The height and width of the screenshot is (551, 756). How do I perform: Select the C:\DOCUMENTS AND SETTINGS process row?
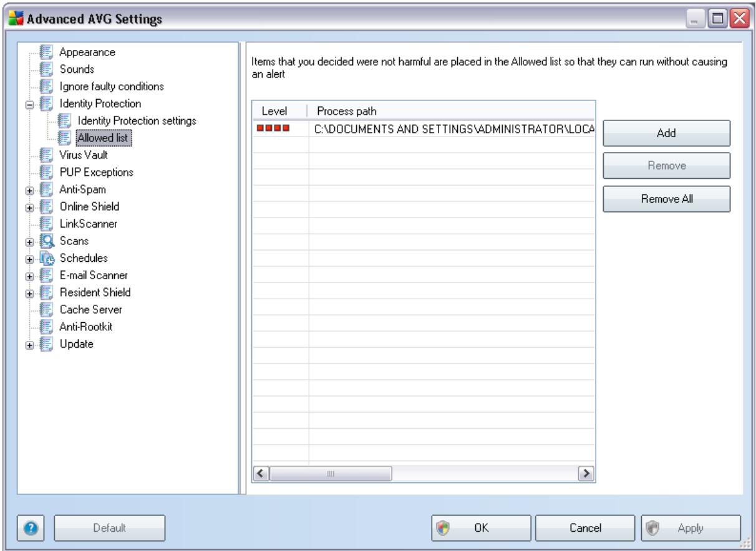[x=424, y=129]
